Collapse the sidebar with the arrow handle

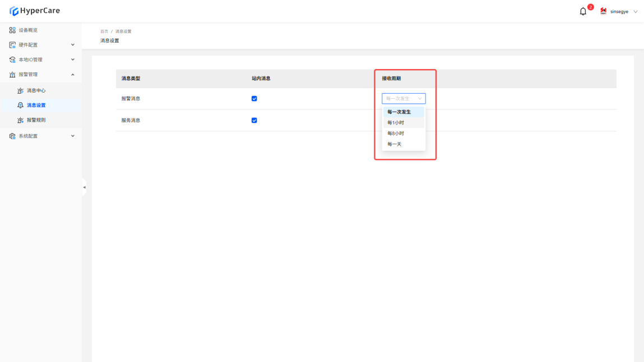[84, 187]
